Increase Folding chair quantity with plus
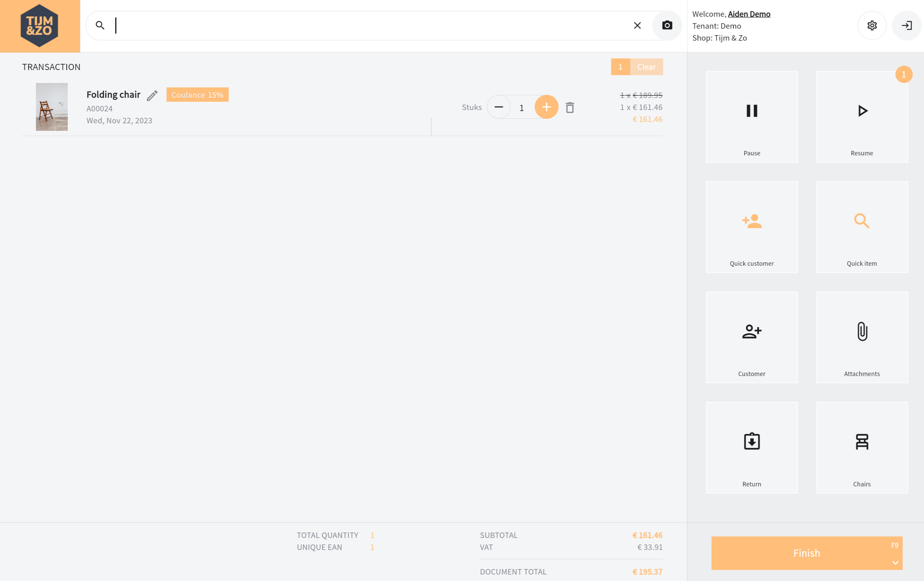Image resolution: width=924 pixels, height=581 pixels. 546,107
